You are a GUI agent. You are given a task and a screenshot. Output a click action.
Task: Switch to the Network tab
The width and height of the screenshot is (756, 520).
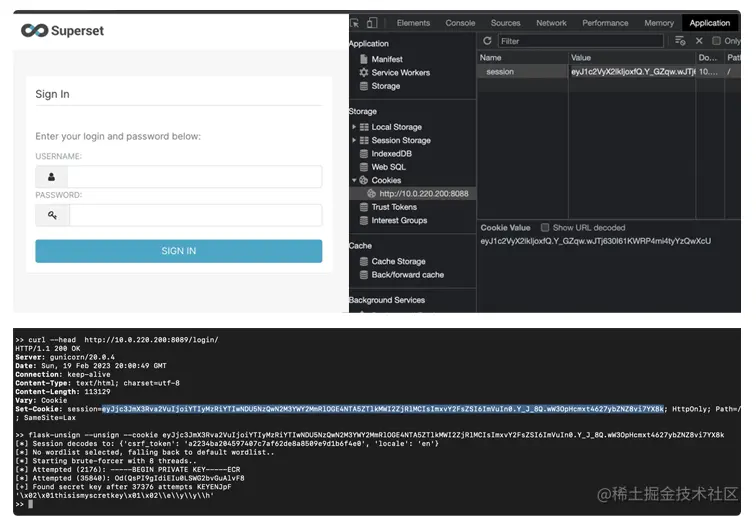click(x=551, y=23)
